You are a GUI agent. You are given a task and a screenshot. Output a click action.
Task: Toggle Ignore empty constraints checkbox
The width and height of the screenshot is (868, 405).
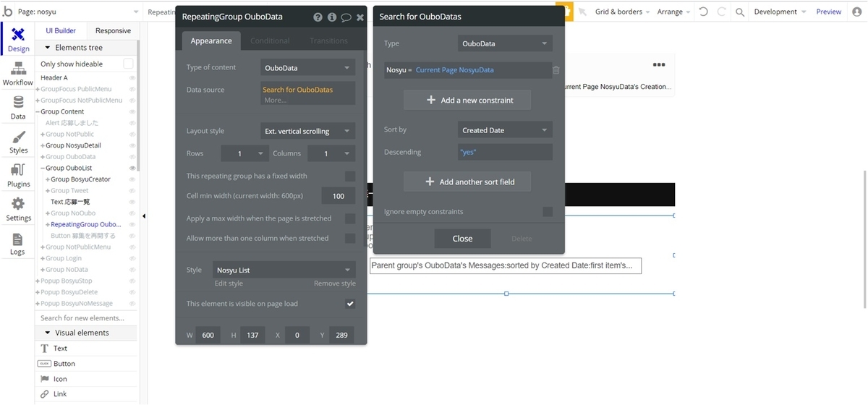tap(548, 212)
